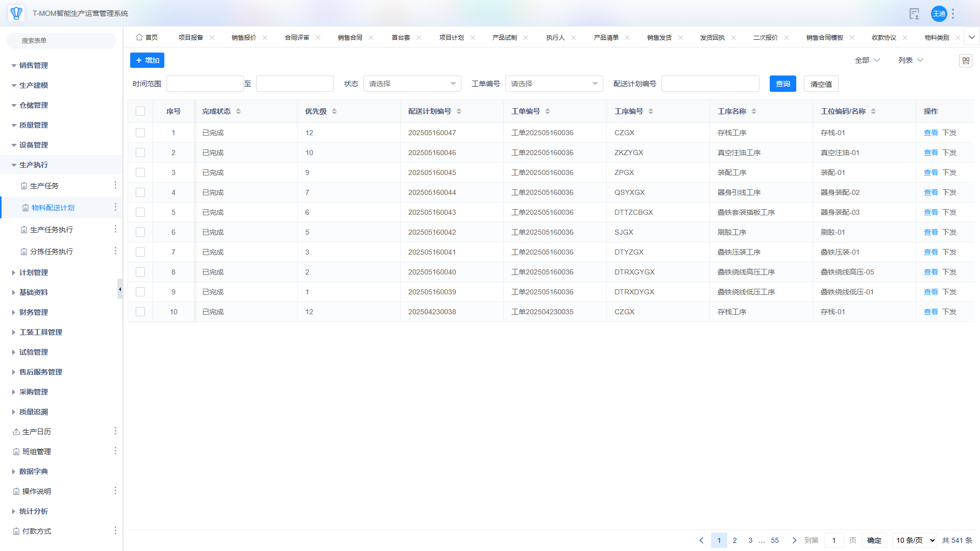This screenshot has height=551, width=980.
Task: Open the 状态 dropdown
Action: [x=412, y=84]
